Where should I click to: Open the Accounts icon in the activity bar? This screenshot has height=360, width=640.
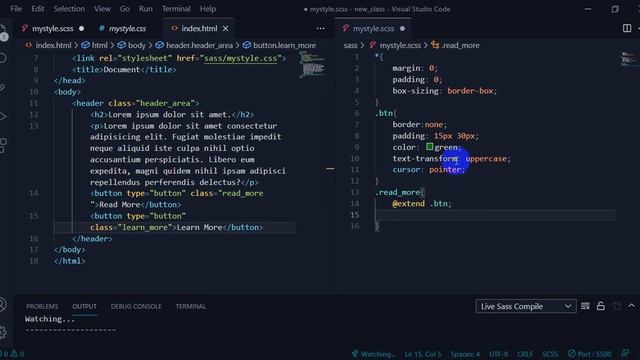click(2, 304)
